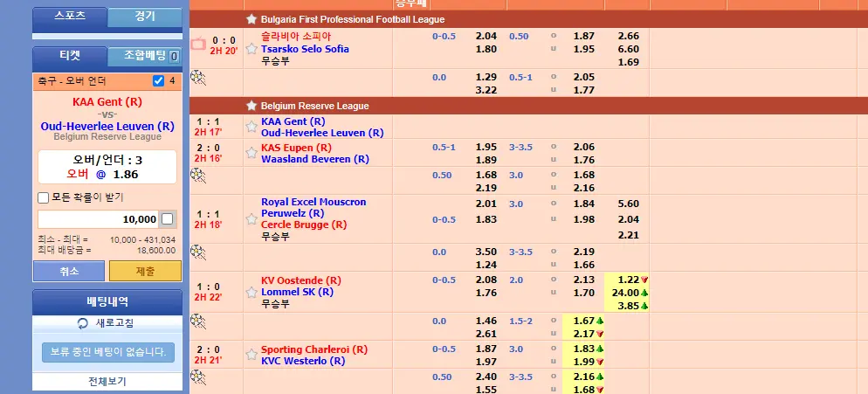Click the refresh arrows icon beside 새로고침
The image size is (868, 394).
coord(82,323)
